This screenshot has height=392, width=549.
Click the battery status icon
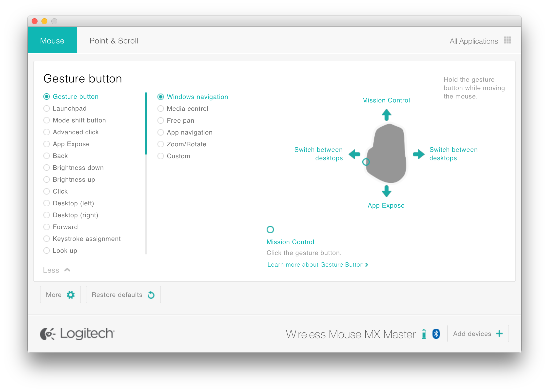(x=424, y=334)
